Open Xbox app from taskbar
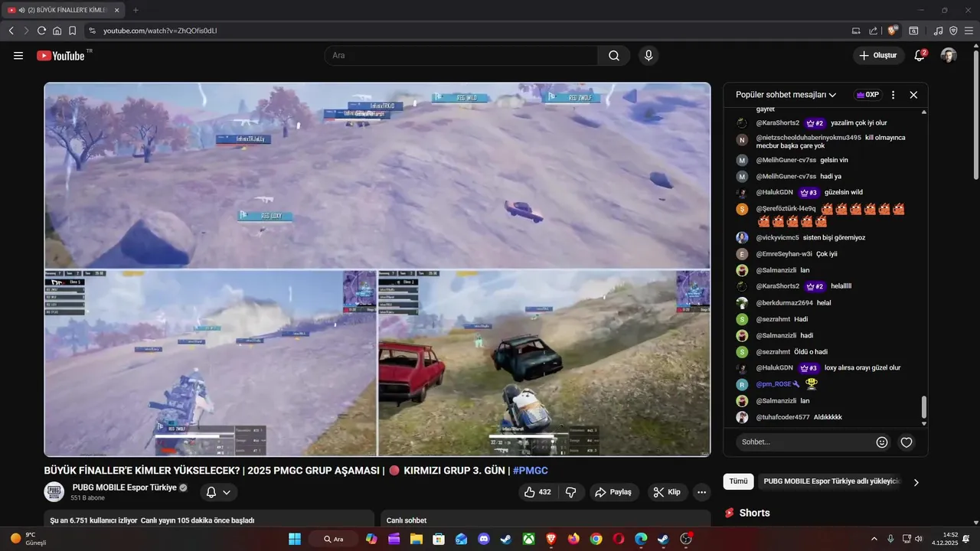 tap(528, 539)
